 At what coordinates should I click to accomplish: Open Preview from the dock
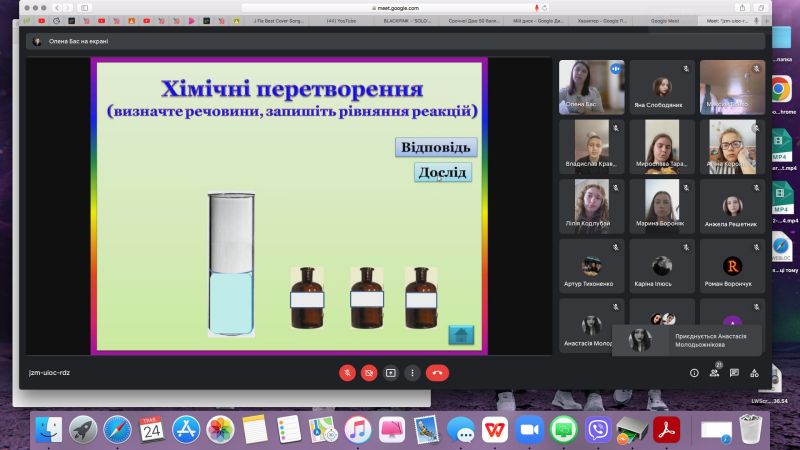coord(426,430)
